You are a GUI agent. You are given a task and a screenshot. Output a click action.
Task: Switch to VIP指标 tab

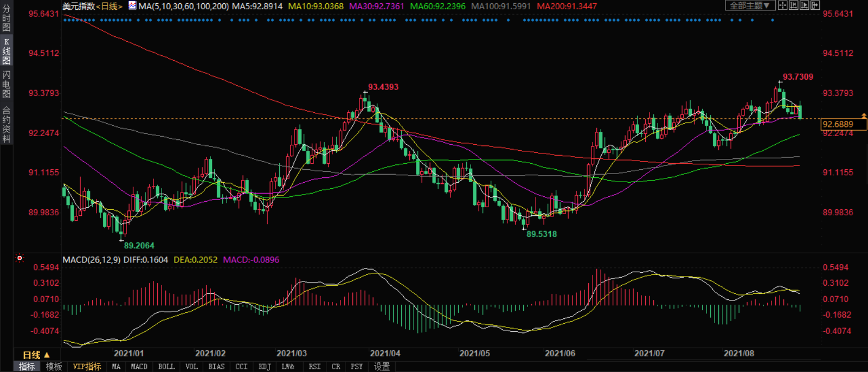point(87,367)
